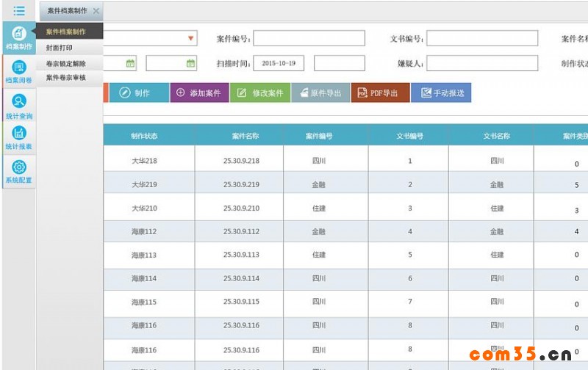588x370 pixels.
Task: Focus the 嫌疑人 input field
Action: [x=482, y=63]
